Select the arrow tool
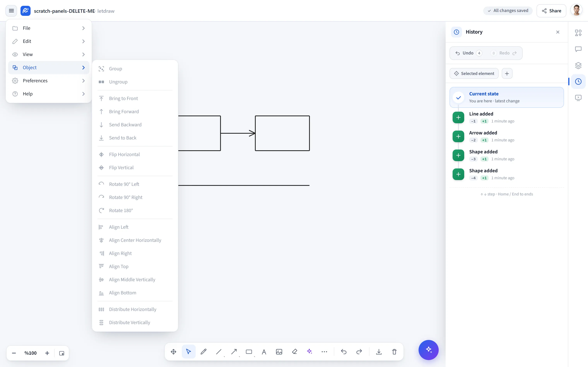 point(234,352)
